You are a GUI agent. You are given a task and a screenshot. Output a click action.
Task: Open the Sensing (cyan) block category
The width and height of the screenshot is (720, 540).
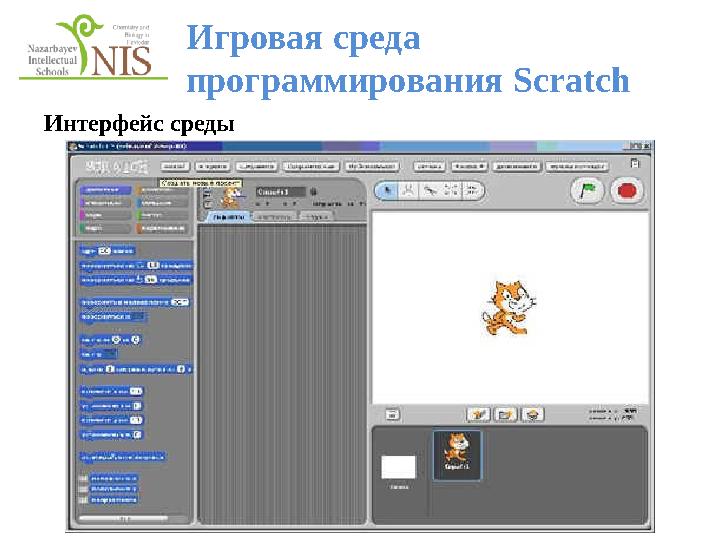(x=162, y=202)
